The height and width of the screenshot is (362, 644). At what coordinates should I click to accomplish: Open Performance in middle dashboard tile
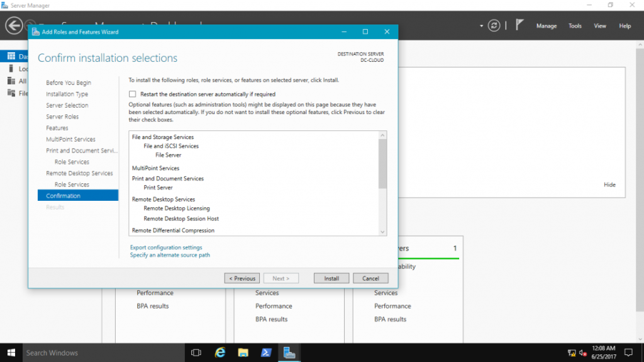(274, 306)
